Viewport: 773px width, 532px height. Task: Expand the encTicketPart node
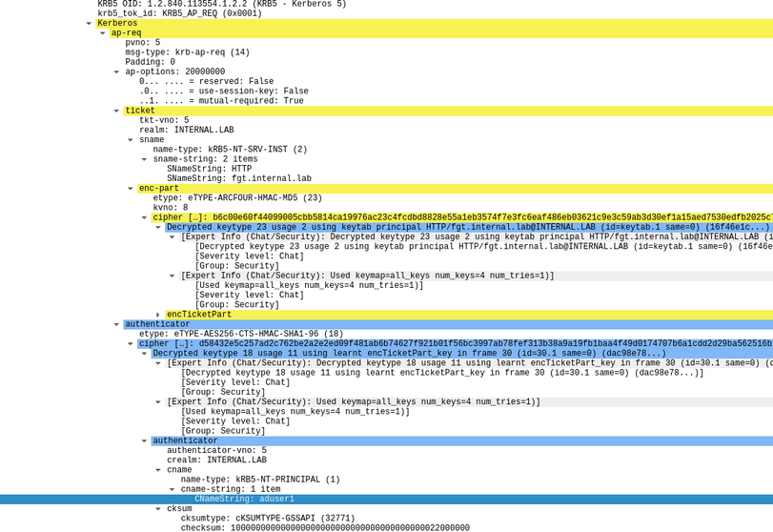tap(158, 315)
